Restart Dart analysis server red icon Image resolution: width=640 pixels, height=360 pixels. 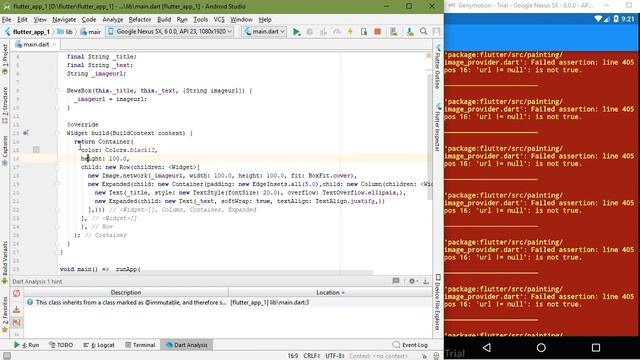click(x=16, y=293)
